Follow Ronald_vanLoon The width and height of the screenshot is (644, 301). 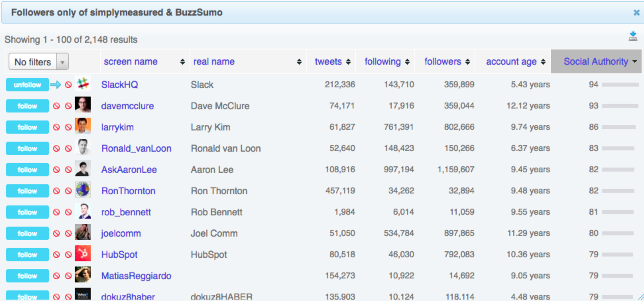[27, 148]
